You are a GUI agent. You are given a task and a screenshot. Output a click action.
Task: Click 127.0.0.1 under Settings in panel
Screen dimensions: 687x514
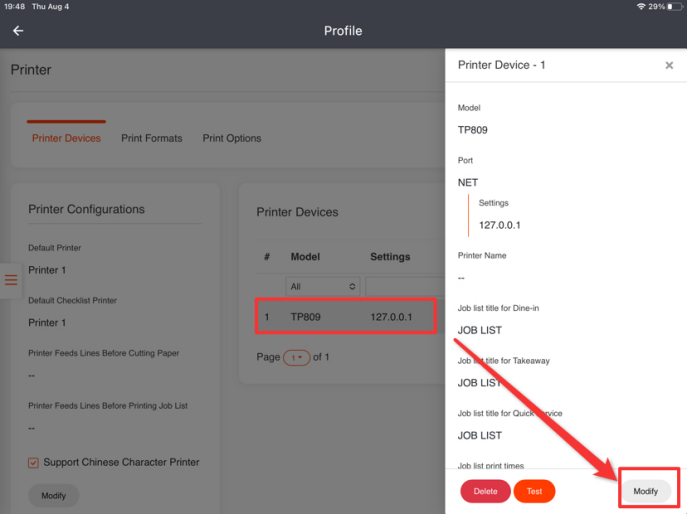499,225
